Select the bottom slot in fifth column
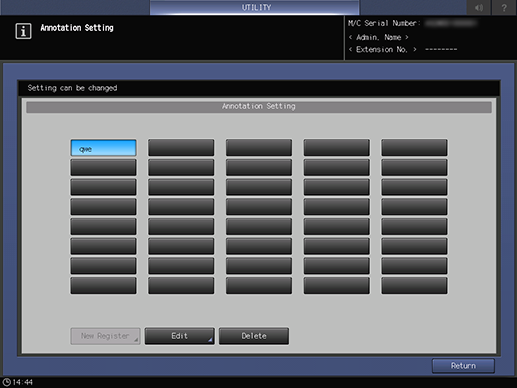 [414, 286]
